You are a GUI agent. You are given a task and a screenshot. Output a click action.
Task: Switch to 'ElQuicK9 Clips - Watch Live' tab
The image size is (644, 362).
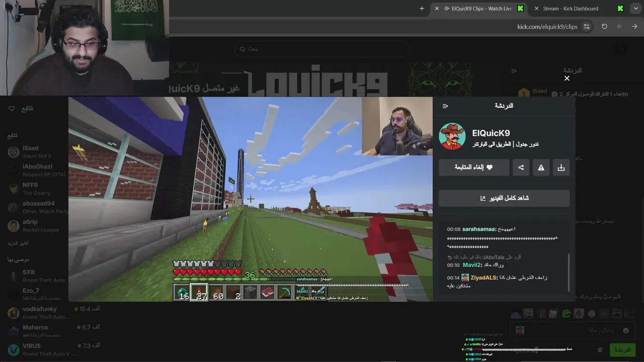click(478, 9)
